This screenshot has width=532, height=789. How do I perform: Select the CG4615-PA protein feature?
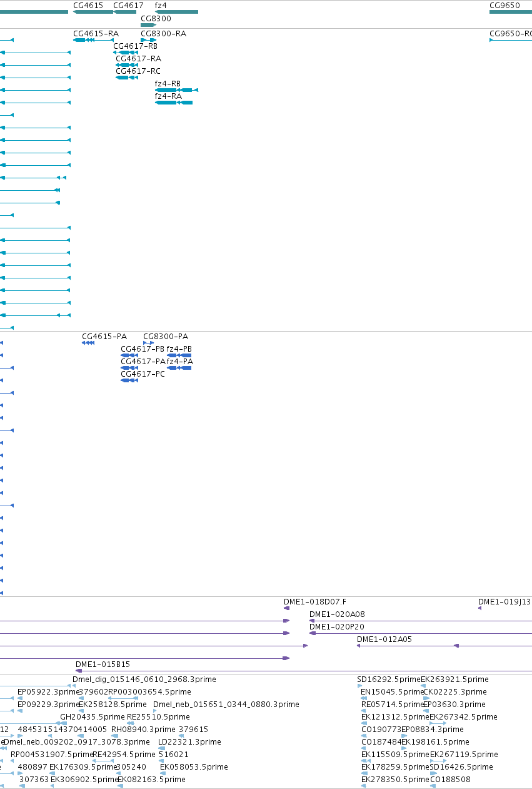tap(88, 343)
